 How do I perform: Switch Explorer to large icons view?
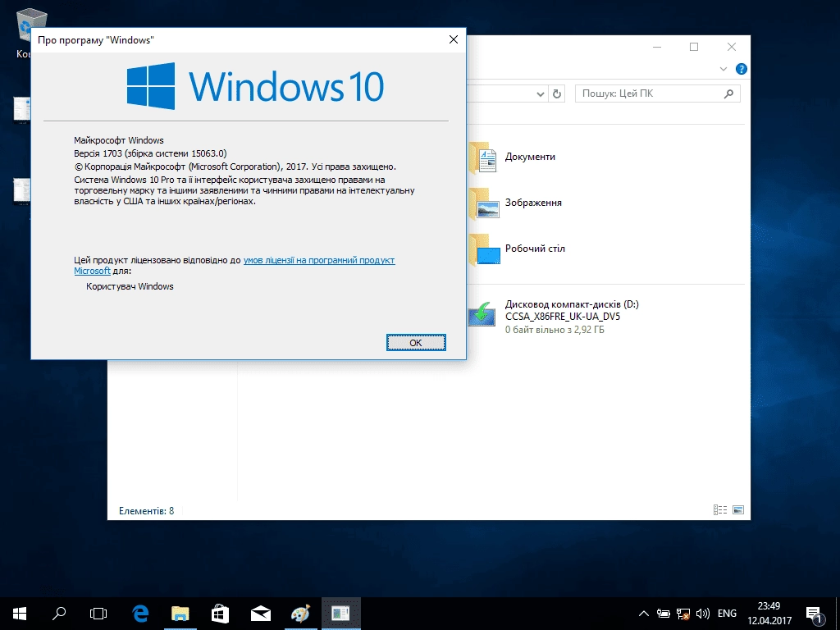738,509
